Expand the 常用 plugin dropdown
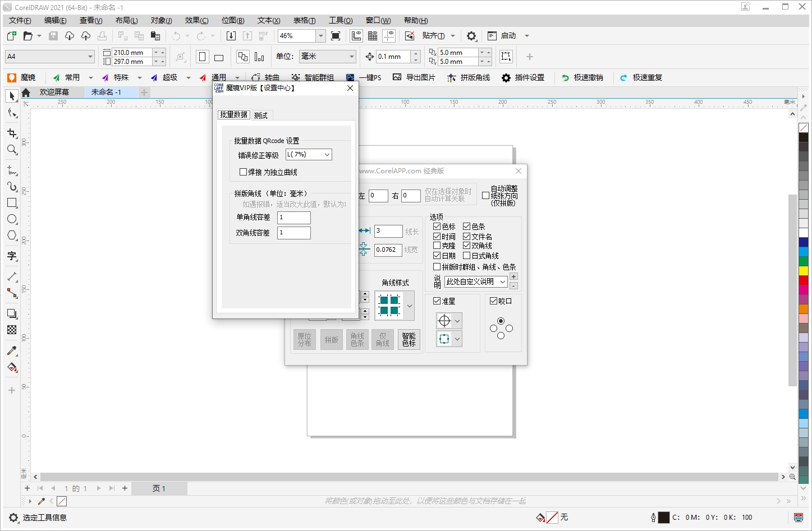The image size is (812, 531). click(91, 78)
